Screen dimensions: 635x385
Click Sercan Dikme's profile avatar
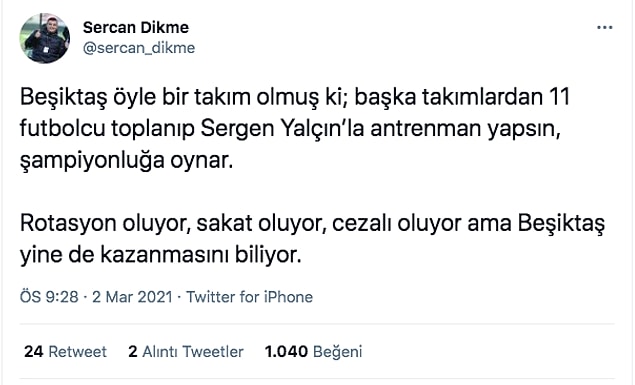click(45, 38)
